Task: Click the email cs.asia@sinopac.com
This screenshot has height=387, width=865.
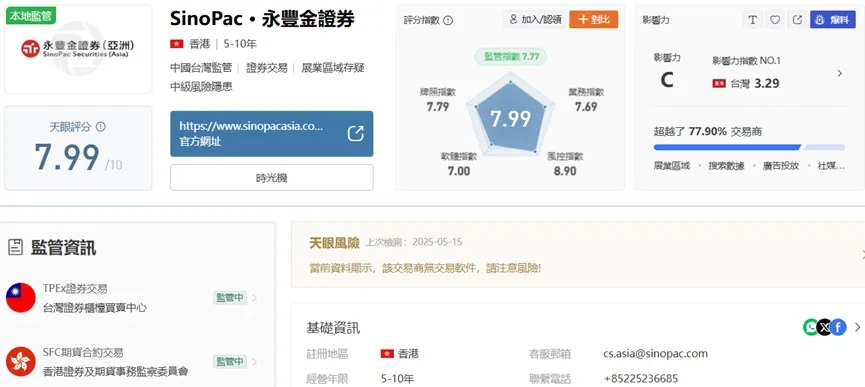Action: 655,353
